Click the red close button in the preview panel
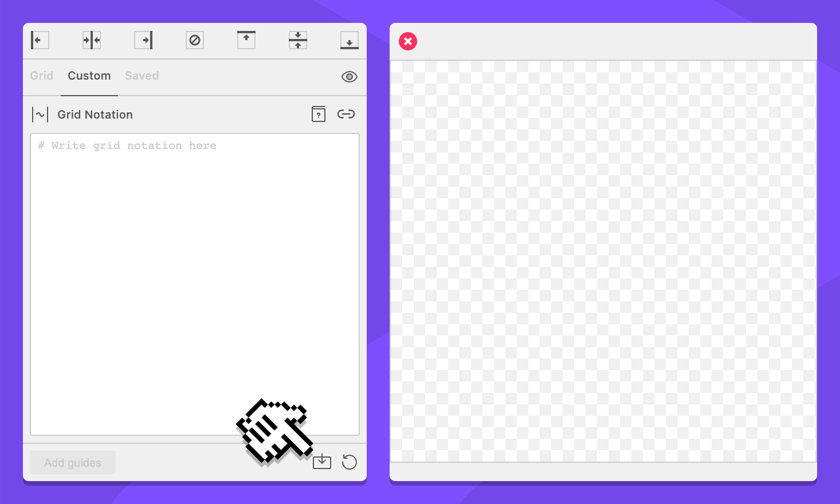The image size is (840, 504). 408,41
